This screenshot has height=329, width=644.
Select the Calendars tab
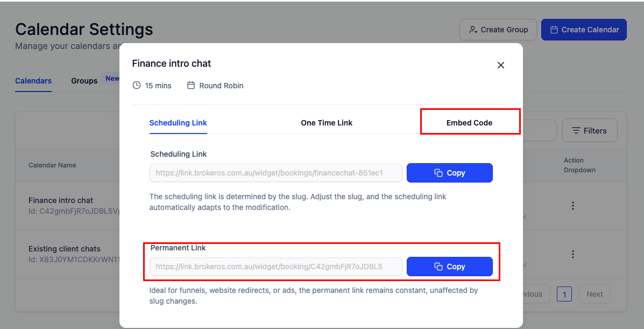click(x=33, y=81)
